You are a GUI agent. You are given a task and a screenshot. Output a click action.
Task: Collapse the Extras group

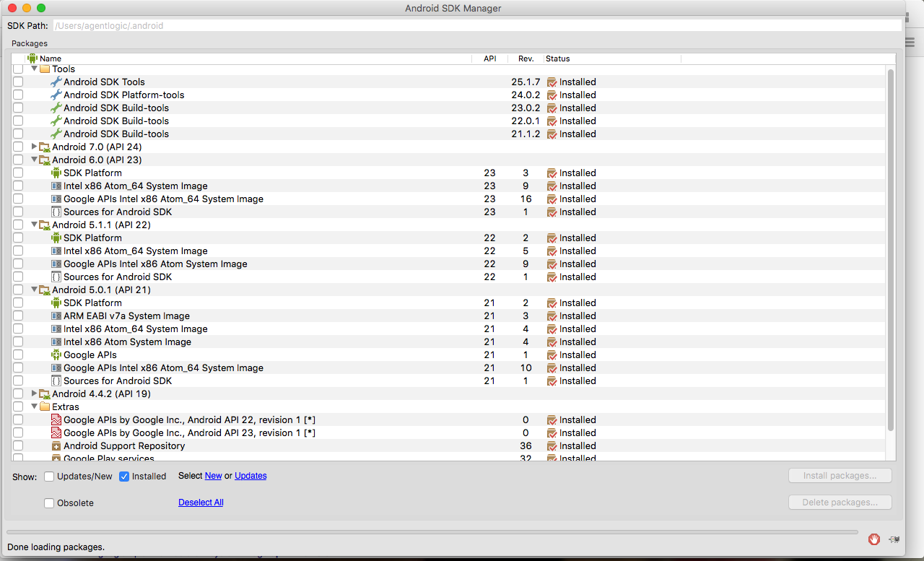click(x=34, y=406)
